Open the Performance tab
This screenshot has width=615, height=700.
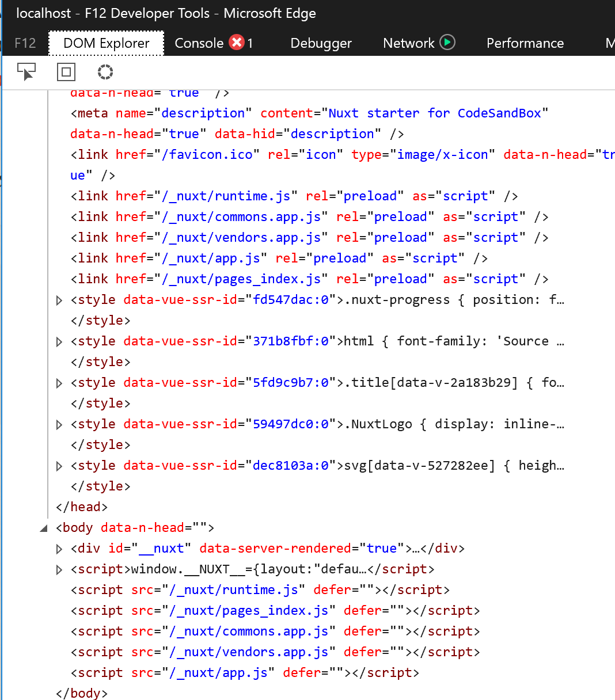pos(525,43)
